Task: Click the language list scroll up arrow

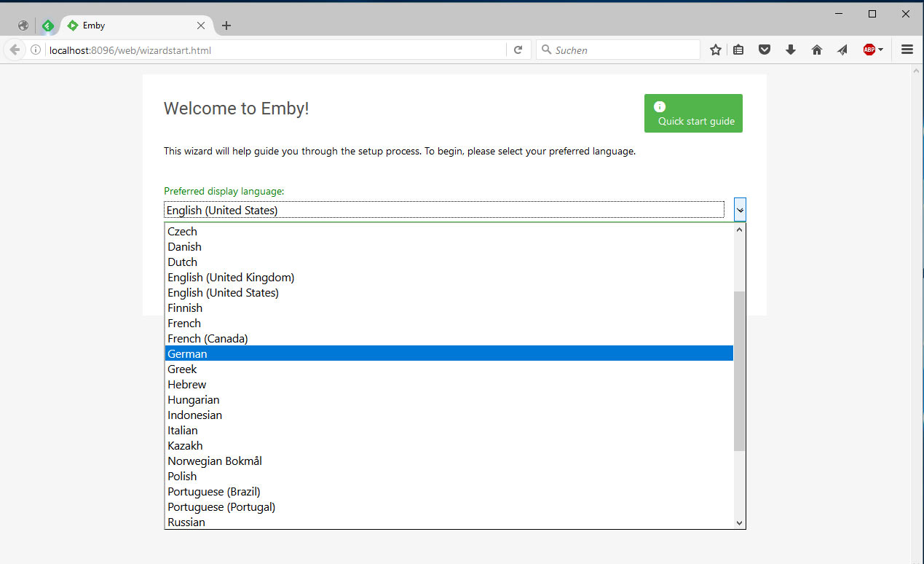Action: click(740, 230)
